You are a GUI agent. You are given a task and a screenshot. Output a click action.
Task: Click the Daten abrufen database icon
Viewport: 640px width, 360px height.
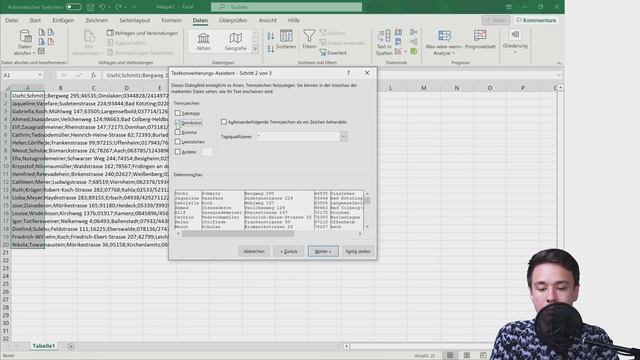click(25, 36)
